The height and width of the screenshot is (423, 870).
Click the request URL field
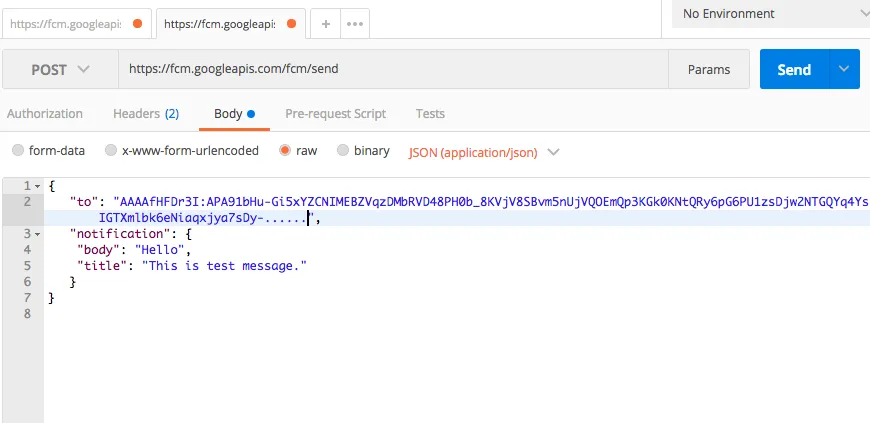click(393, 69)
